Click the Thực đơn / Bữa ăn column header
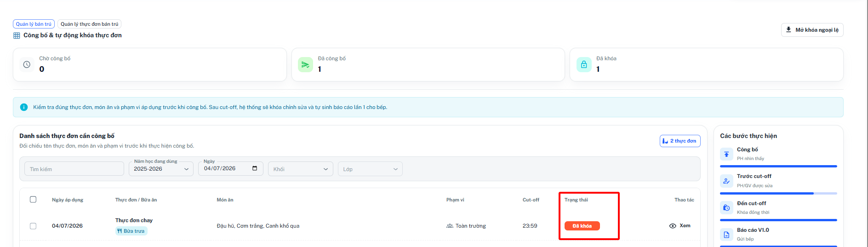Screen dimensions: 868x247 click(136, 200)
